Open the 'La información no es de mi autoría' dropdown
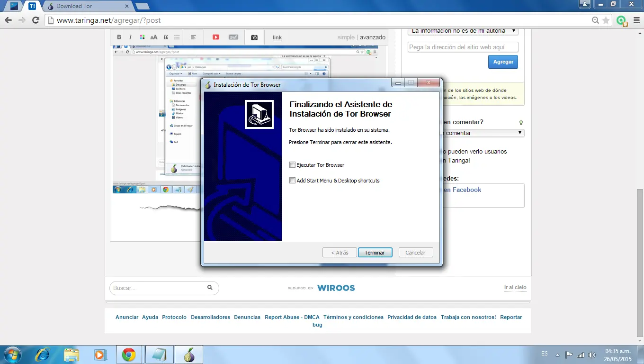Screen dimensions: 644x364 pos(463,31)
